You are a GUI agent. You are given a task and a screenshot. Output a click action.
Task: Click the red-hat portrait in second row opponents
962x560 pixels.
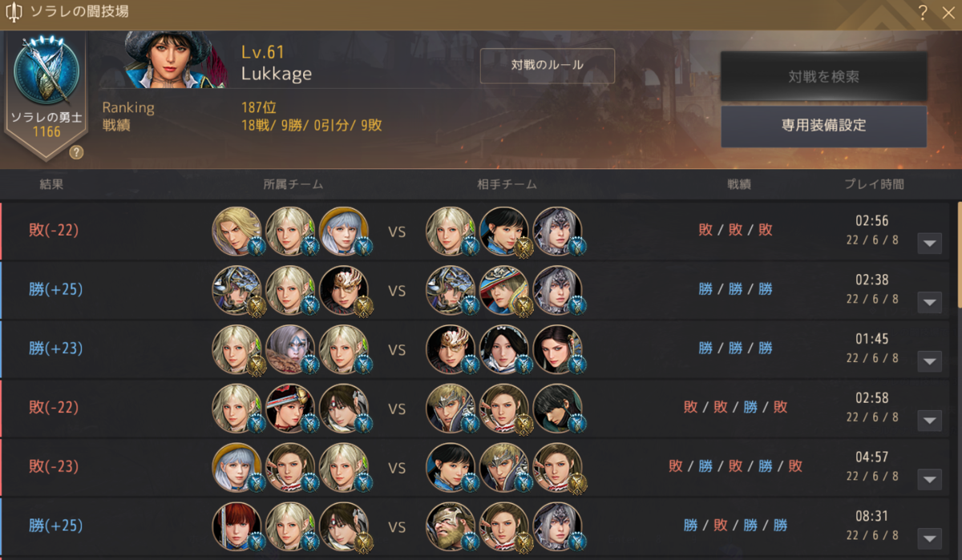(x=504, y=290)
